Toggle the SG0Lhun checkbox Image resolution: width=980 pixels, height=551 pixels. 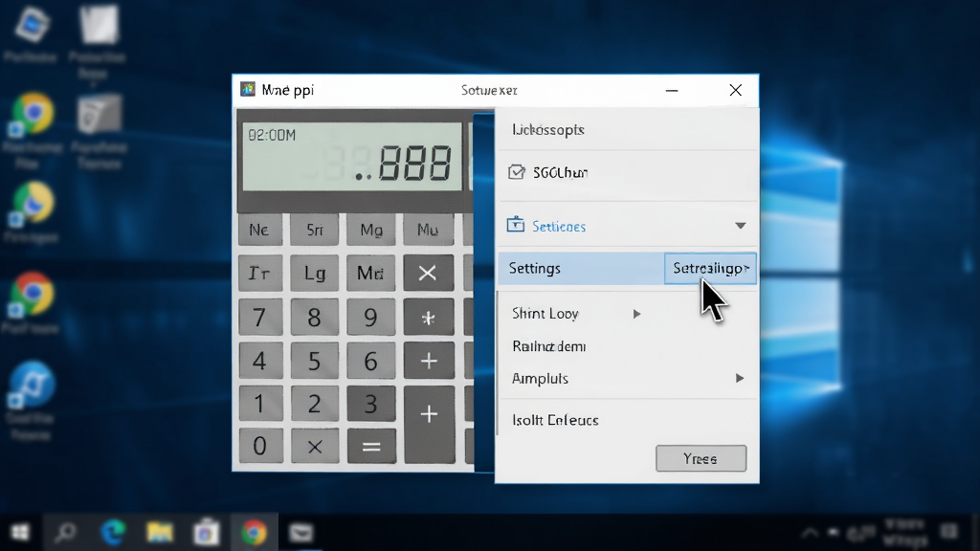tap(516, 172)
